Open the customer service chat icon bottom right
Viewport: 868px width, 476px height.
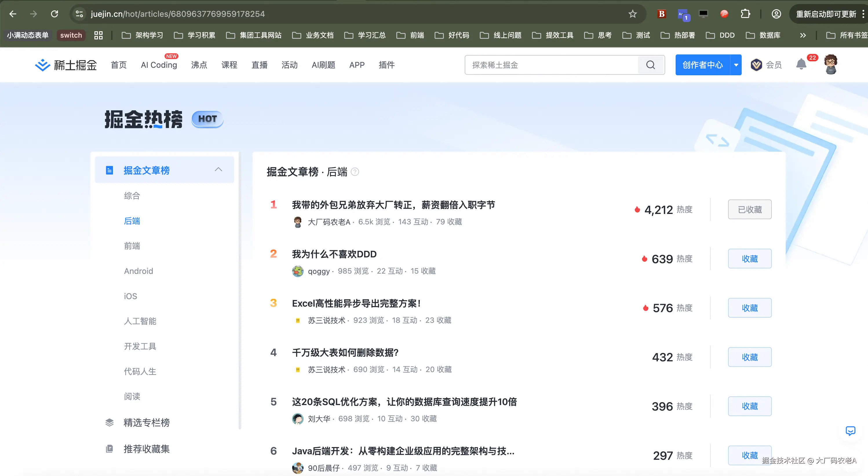tap(851, 431)
